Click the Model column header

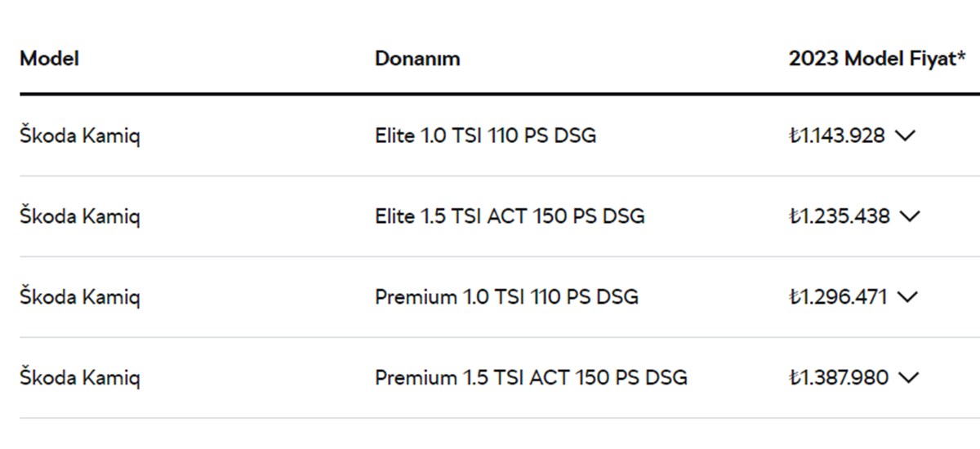click(49, 59)
